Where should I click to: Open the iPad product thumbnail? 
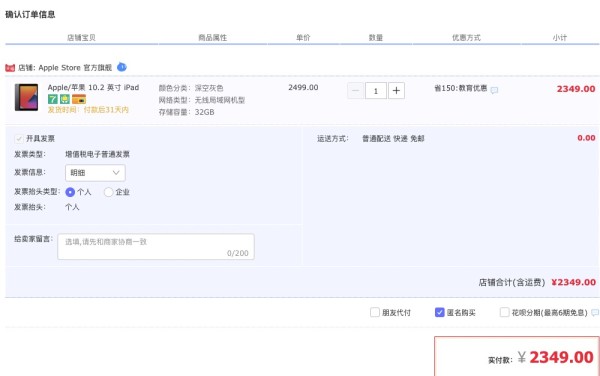[x=26, y=97]
